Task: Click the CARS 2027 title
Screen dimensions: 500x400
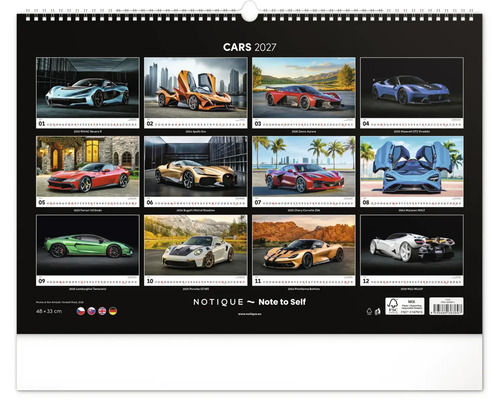Action: pos(250,47)
